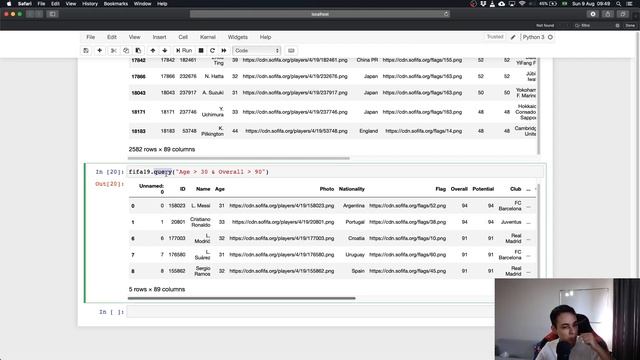Go back in Safari
640x360 pixels.
30,14
